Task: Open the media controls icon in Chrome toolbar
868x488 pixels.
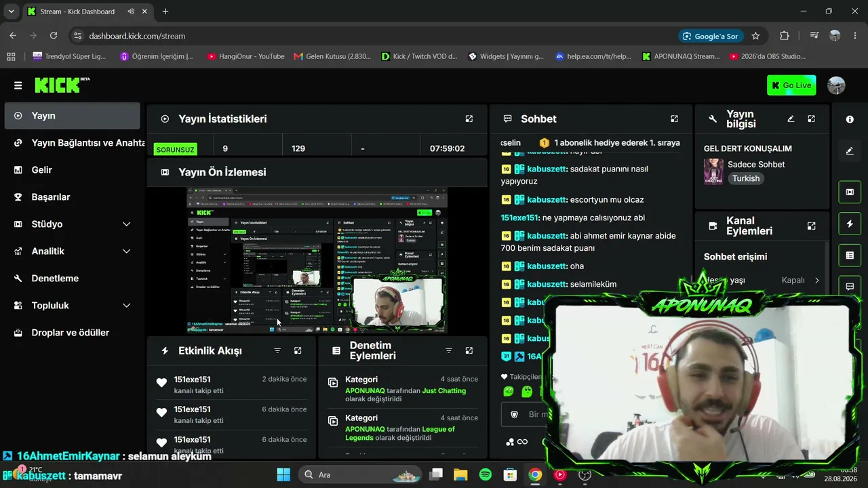Action: click(814, 36)
